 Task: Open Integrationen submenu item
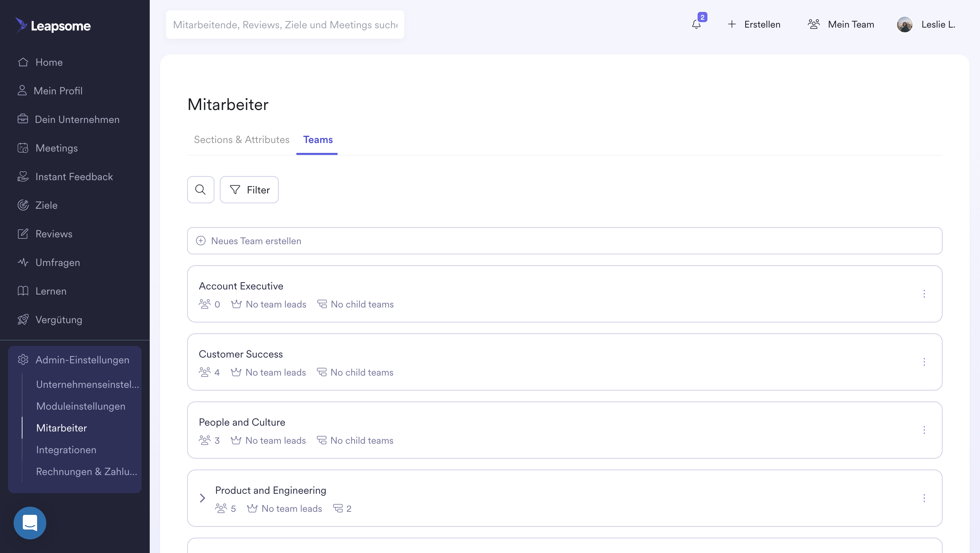click(66, 449)
